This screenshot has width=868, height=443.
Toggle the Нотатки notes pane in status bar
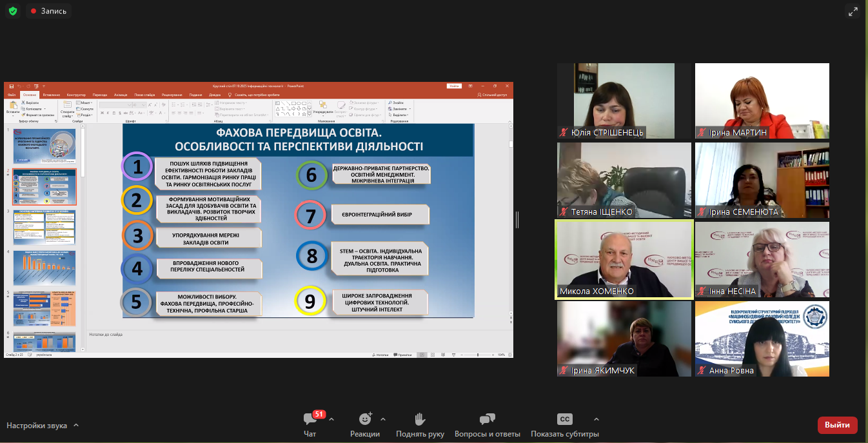382,355
